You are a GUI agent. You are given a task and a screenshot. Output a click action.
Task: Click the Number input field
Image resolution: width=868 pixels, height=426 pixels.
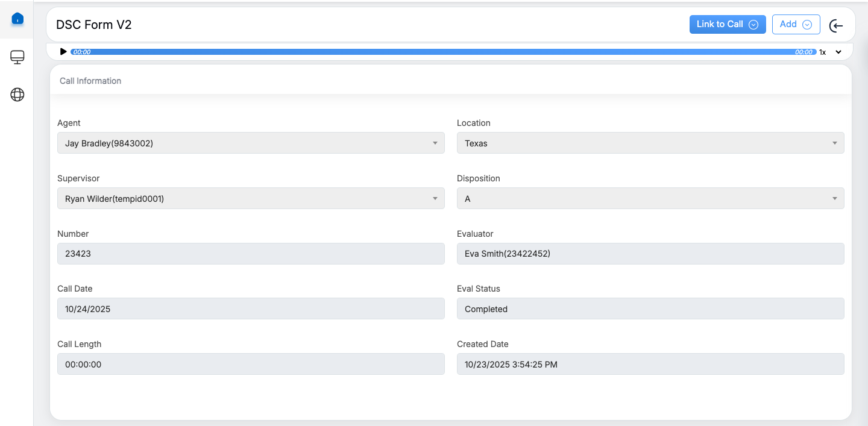click(x=251, y=254)
